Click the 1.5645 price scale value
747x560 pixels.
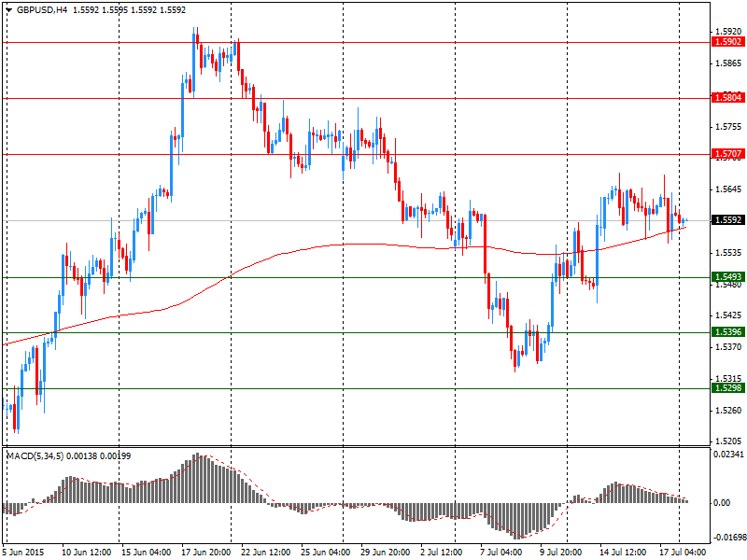tap(728, 189)
